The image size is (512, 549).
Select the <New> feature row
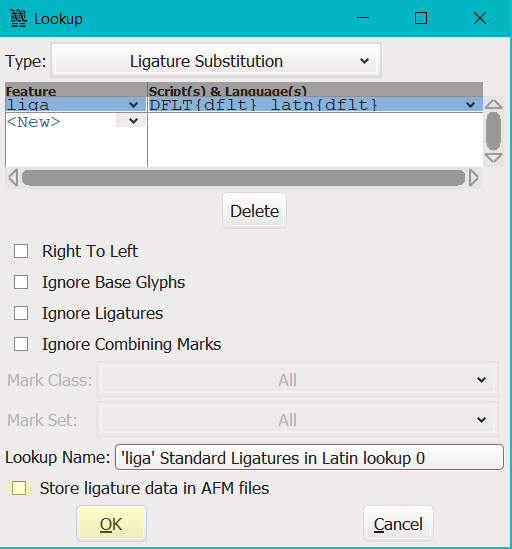(x=76, y=122)
